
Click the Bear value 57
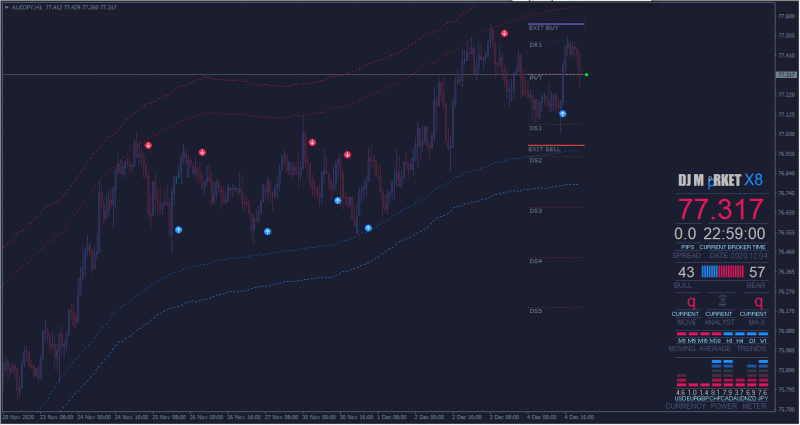click(x=757, y=272)
